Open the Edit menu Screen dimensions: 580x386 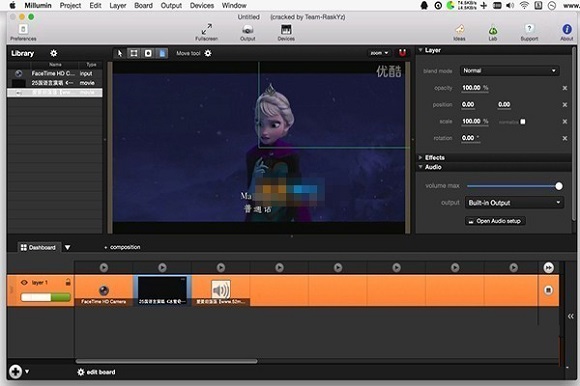tap(95, 6)
